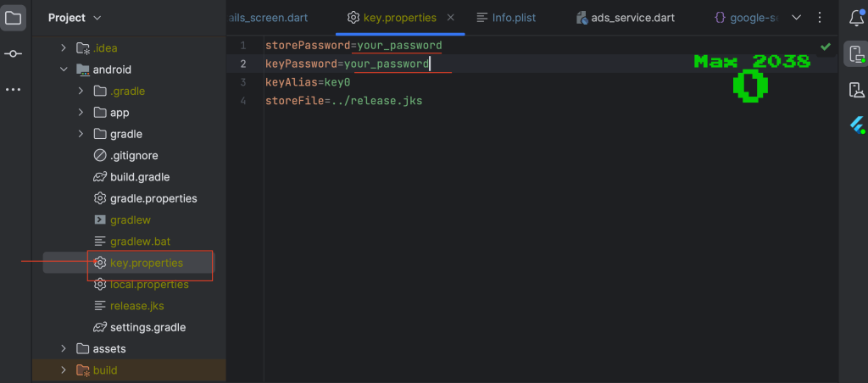
Task: Click the release.jks file icon
Action: [100, 306]
